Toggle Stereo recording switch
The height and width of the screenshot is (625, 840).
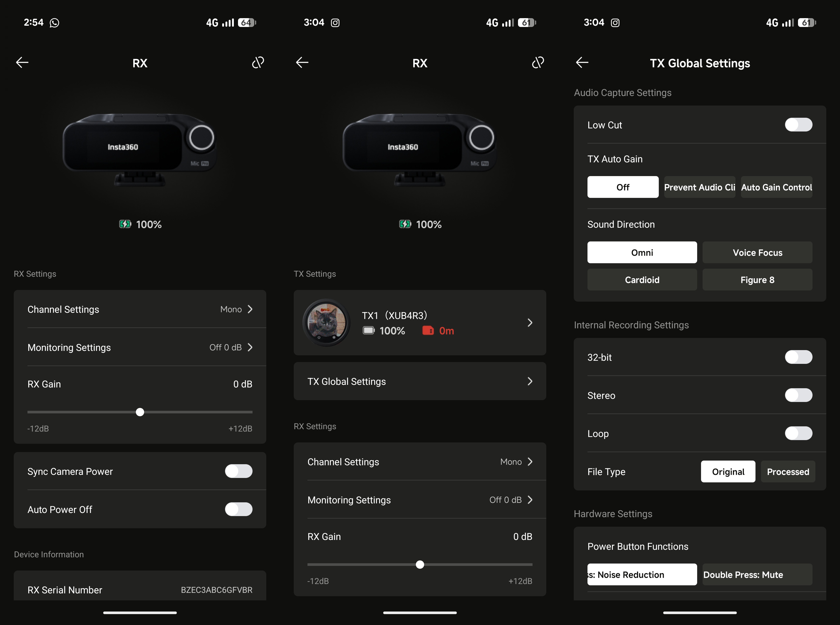pos(799,395)
